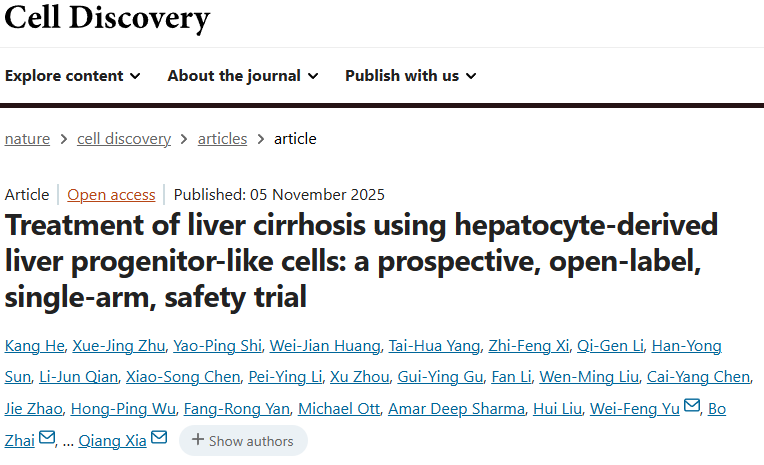The image size is (764, 465).
Task: Expand the Publish with us menu
Action: click(x=411, y=76)
